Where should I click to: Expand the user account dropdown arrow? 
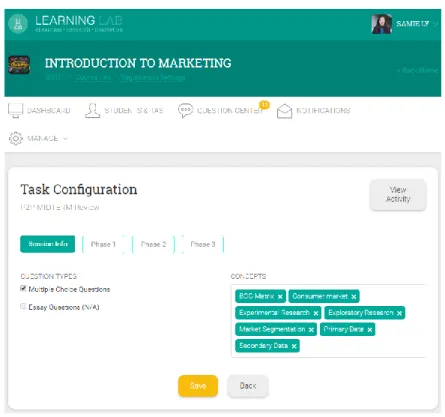[x=435, y=24]
